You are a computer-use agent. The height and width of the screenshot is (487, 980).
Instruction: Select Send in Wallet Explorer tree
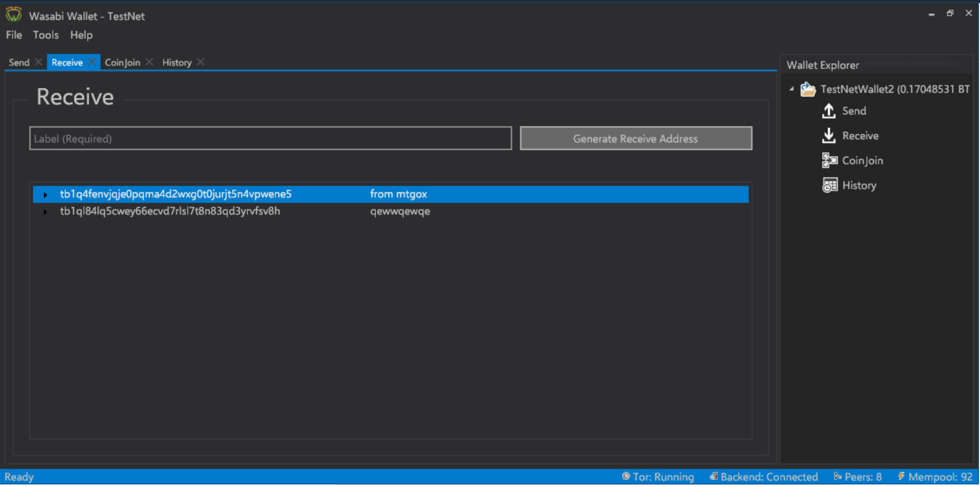[x=854, y=111]
